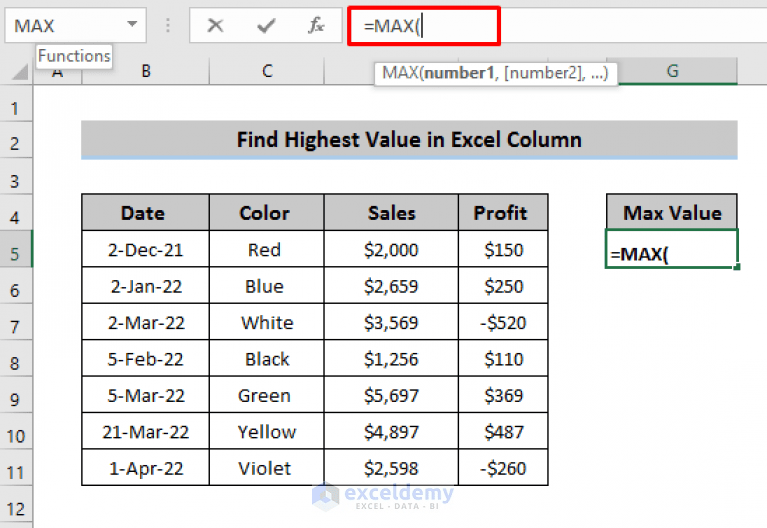Click the title cell Find Highest Value in Excel Column
The height and width of the screenshot is (528, 767).
tap(409, 140)
